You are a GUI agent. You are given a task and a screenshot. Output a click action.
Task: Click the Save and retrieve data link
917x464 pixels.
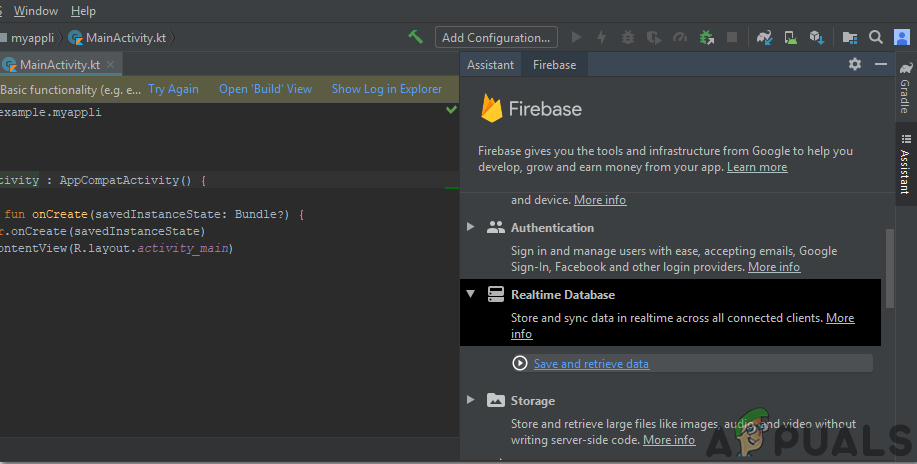591,364
